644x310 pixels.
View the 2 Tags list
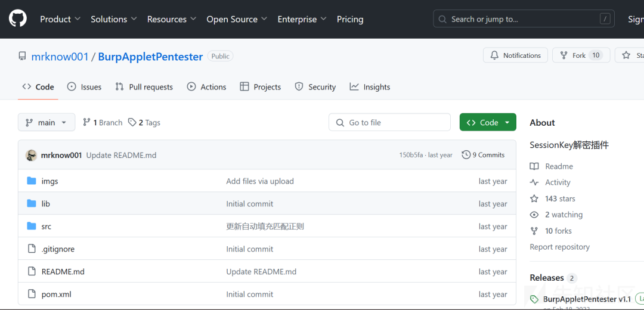(144, 122)
